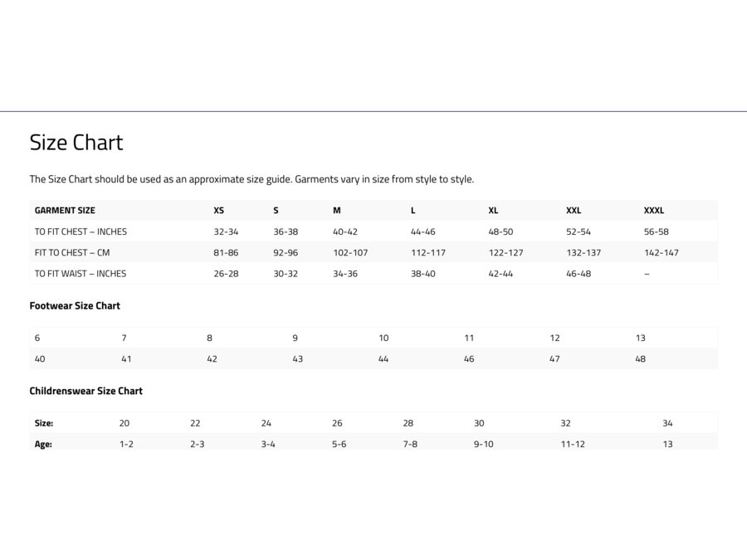Select the 56-58 chest inches cell
The height and width of the screenshot is (560, 747).
pos(656,231)
